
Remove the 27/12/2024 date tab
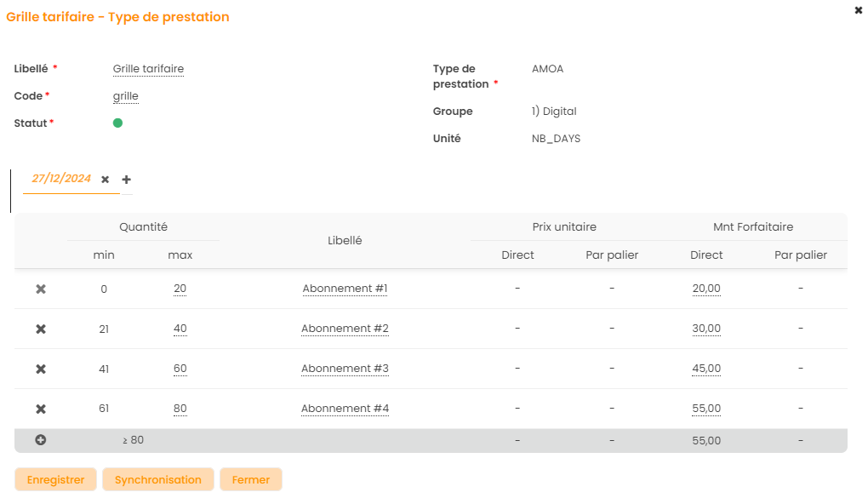(106, 180)
